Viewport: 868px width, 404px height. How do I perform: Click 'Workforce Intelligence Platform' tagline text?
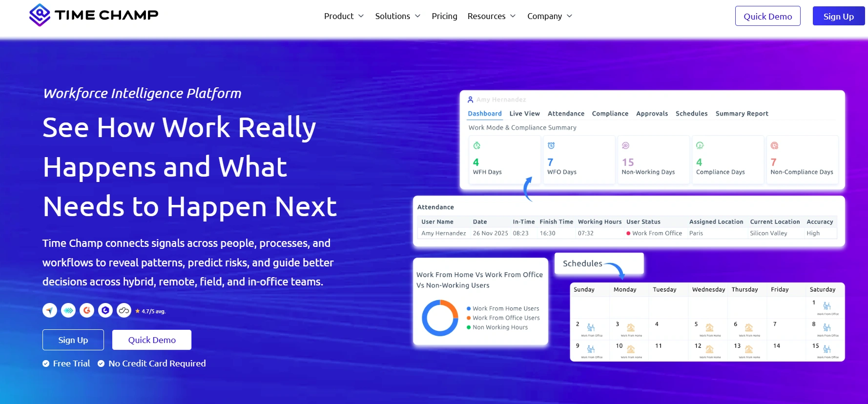coord(142,93)
